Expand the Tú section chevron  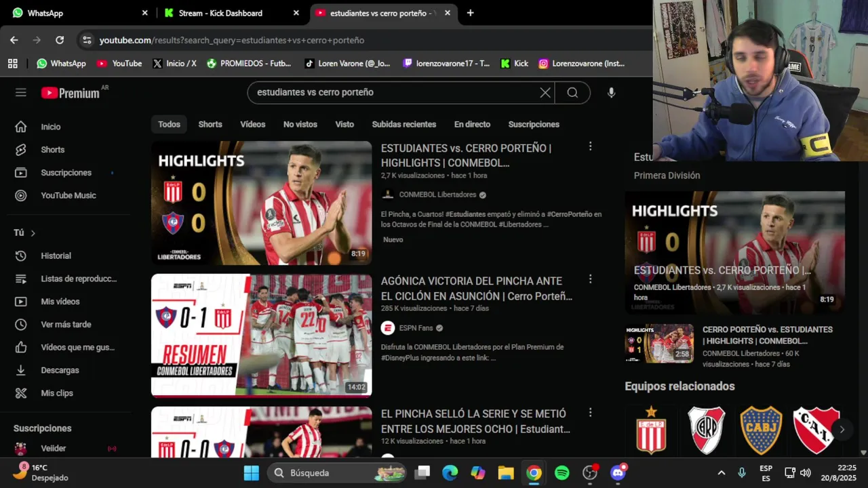(x=33, y=233)
